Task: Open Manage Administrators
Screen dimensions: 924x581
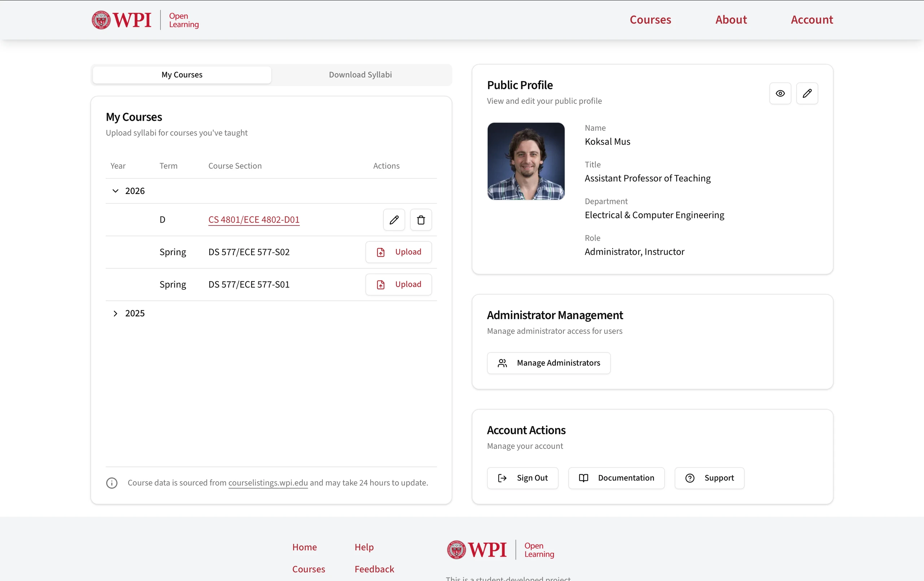Action: (x=548, y=363)
